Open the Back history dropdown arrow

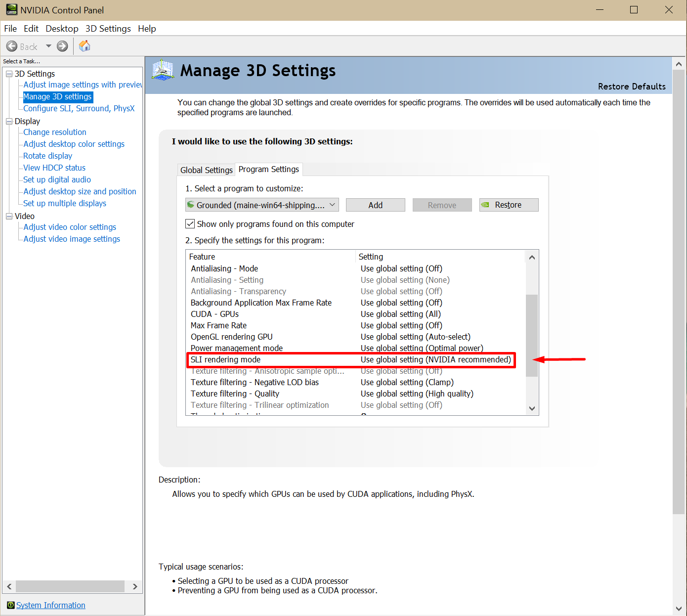[x=48, y=46]
